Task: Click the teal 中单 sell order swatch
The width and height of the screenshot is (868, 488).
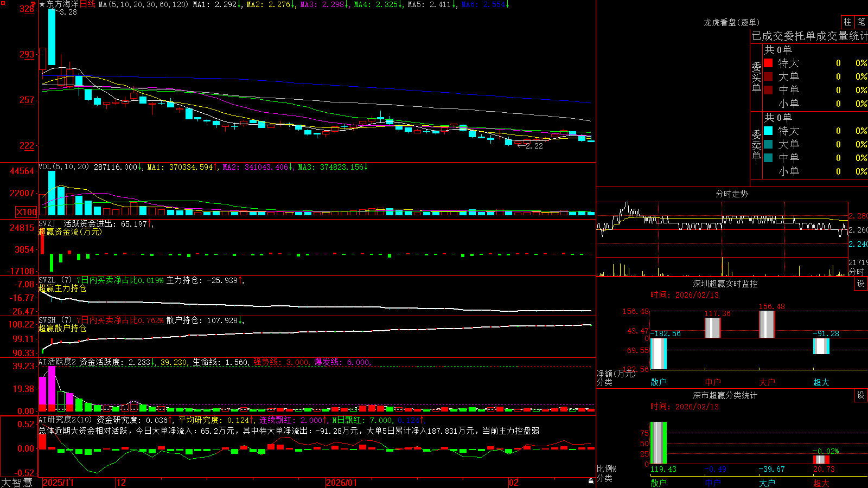Action: pos(768,158)
